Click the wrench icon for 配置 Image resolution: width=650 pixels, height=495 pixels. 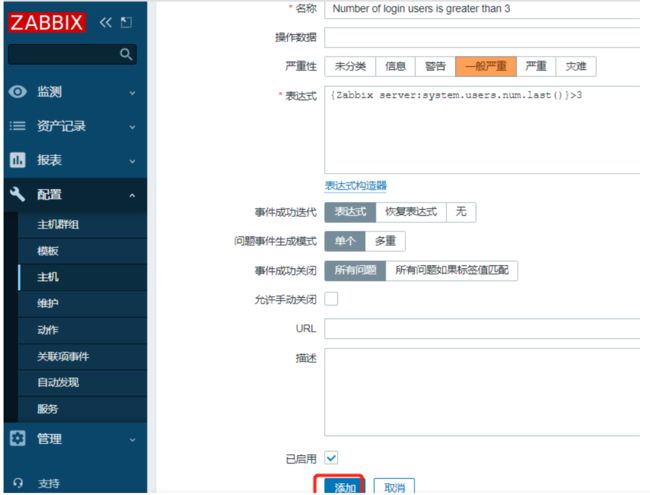coord(17,194)
